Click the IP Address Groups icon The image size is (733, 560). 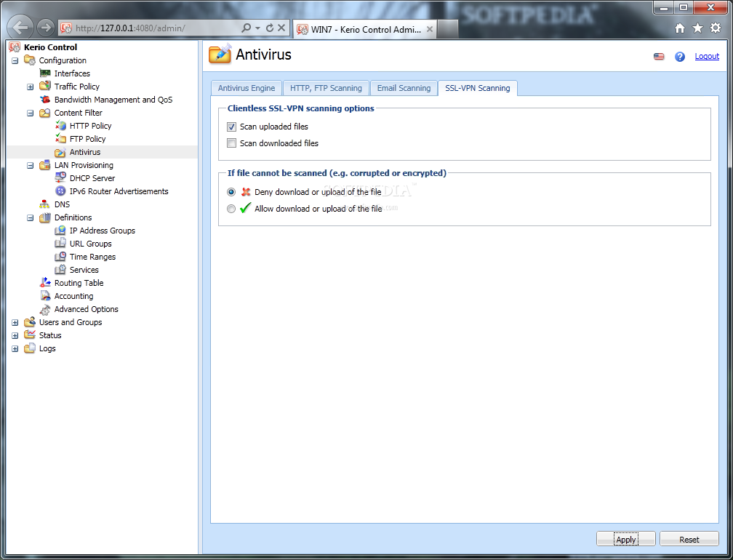[x=60, y=231]
